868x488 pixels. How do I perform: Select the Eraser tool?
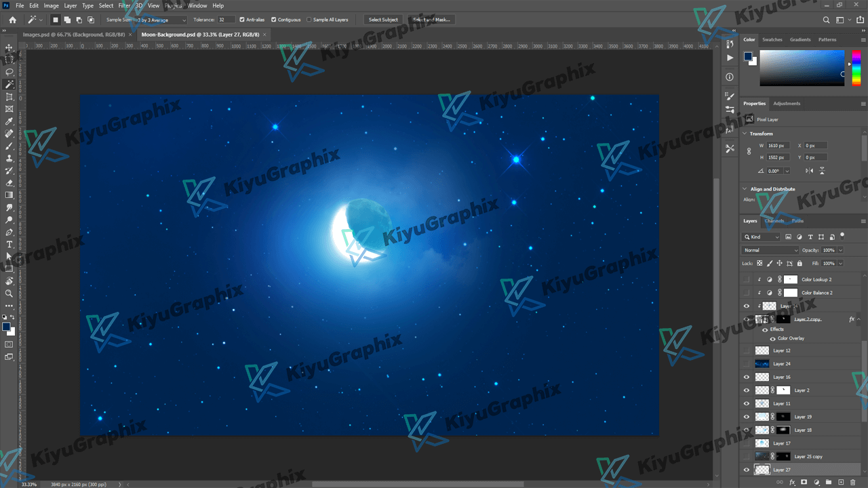(9, 183)
